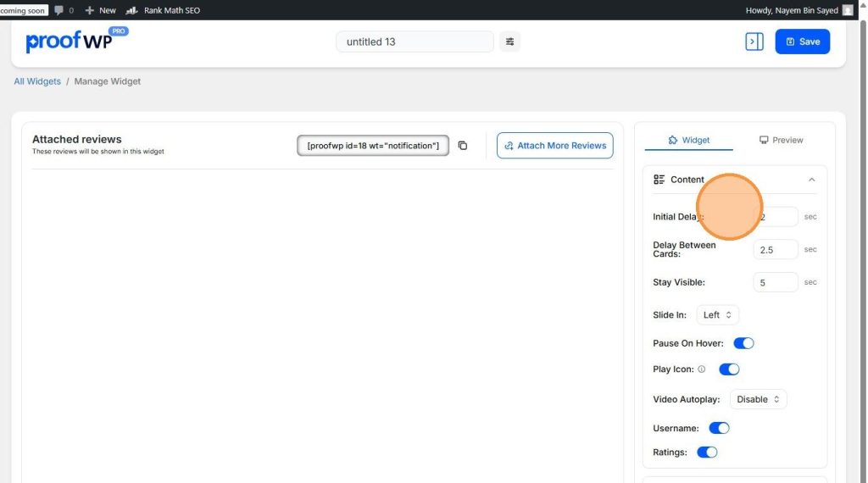Screen dimensions: 868x483
Task: Select the shortcode text field
Action: pos(373,146)
